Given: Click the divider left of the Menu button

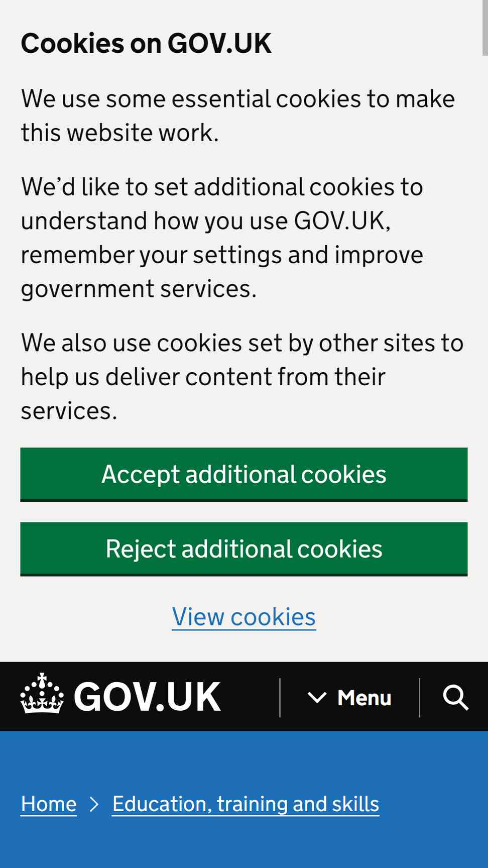Looking at the screenshot, I should [280, 697].
